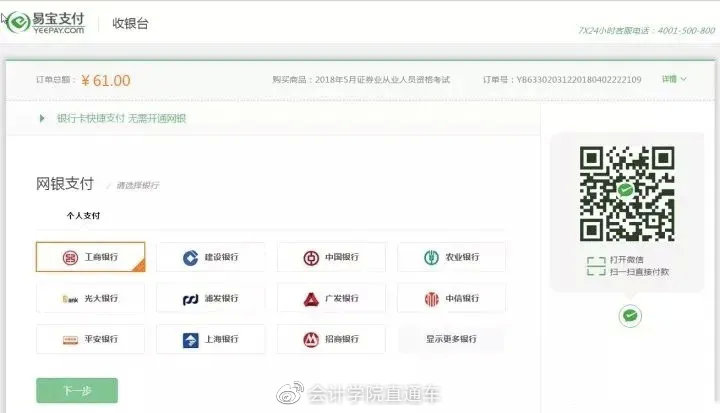Select 招商银行 bank option
720x413 pixels.
click(x=331, y=339)
